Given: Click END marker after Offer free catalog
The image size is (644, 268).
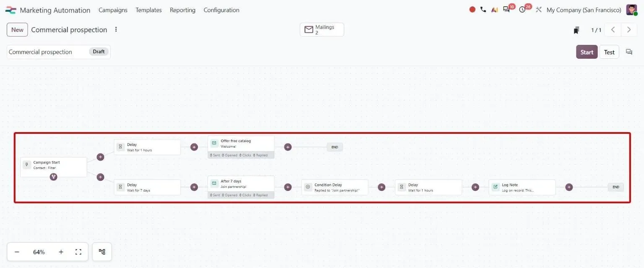Looking at the screenshot, I should click(335, 147).
